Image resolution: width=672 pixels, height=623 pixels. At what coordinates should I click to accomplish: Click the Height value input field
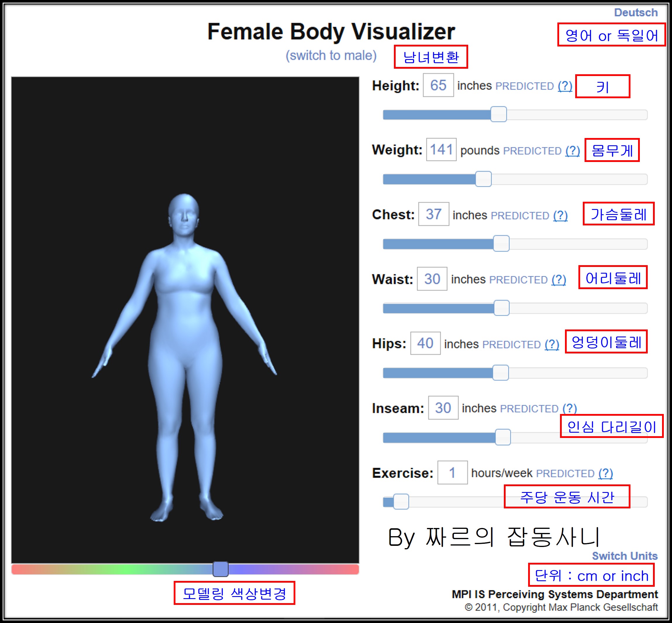pos(438,85)
